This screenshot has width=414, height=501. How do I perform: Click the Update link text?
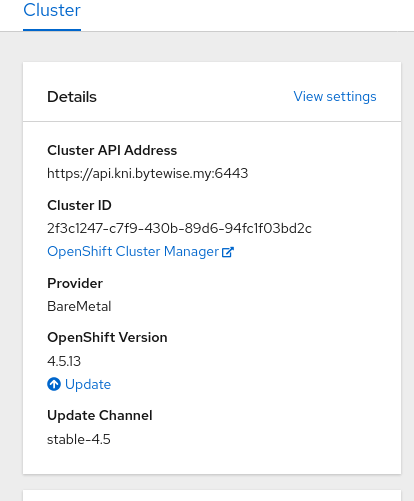tap(88, 384)
